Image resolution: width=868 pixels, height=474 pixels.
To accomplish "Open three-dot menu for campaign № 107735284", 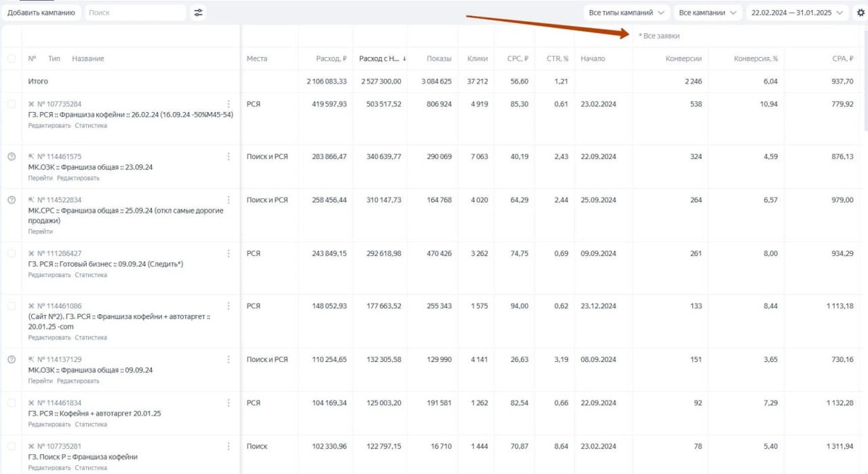I will [x=229, y=104].
